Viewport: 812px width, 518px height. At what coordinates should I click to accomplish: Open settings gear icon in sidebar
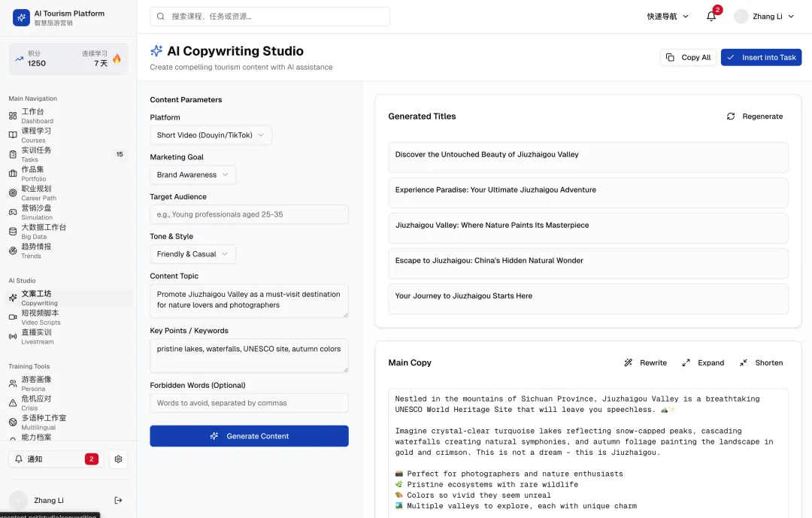[118, 459]
